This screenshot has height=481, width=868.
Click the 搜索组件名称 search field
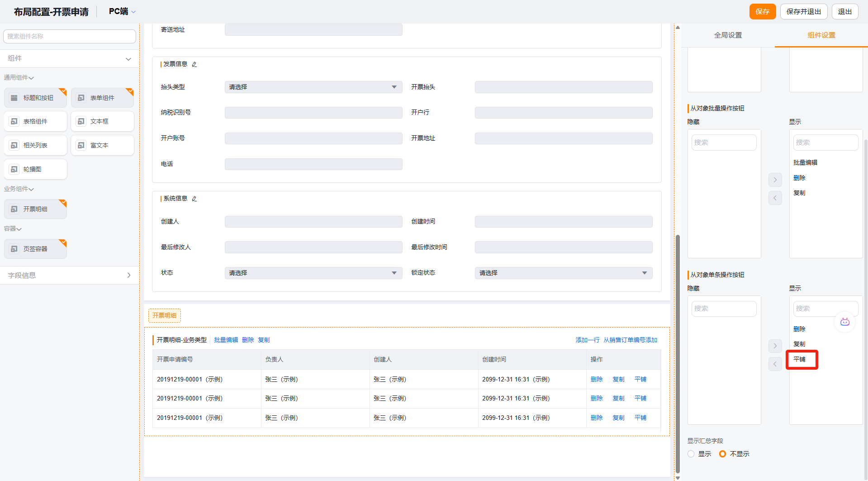tap(69, 36)
